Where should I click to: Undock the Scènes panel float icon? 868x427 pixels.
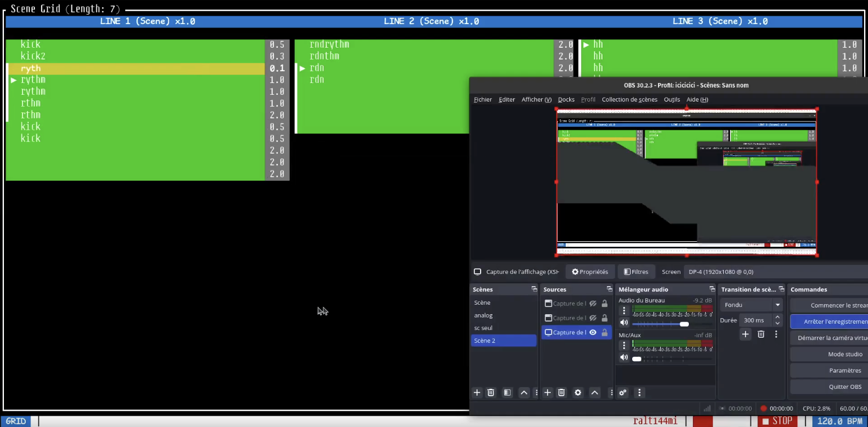pyautogui.click(x=534, y=289)
